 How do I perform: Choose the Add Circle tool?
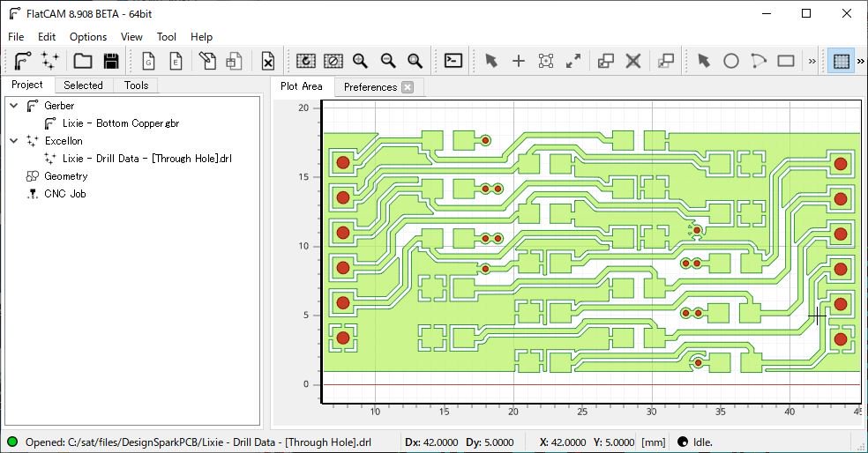tap(731, 61)
